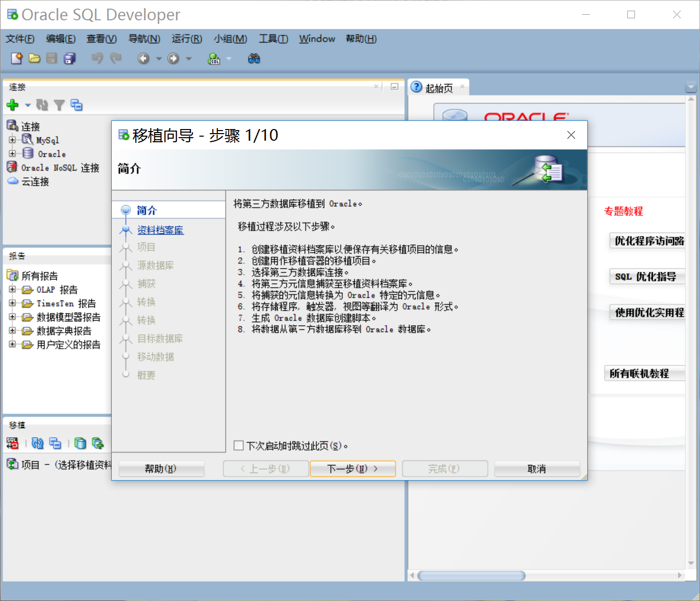Click the Save All toolbar icon
The width and height of the screenshot is (700, 601).
tap(70, 58)
